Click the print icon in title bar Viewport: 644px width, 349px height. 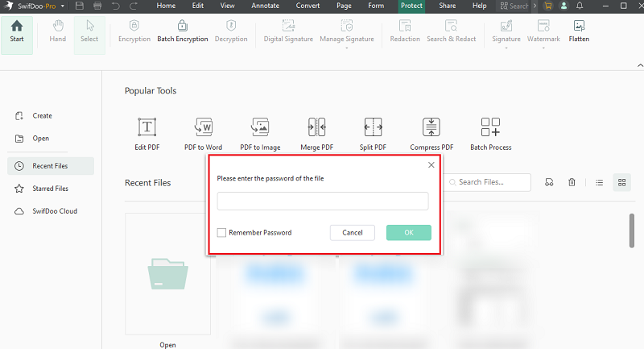97,6
